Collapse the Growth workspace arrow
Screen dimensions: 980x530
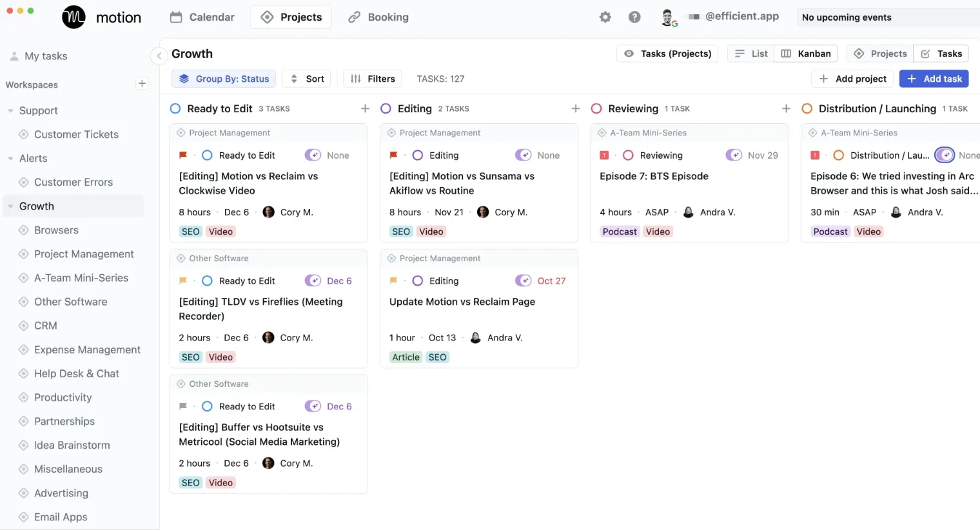pos(10,206)
